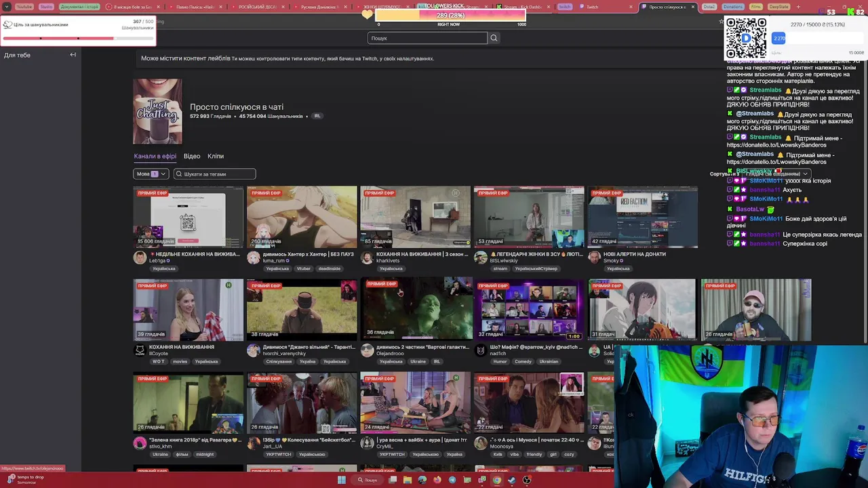Switch to the Donations browser tab
This screenshot has width=868, height=488.
732,7
